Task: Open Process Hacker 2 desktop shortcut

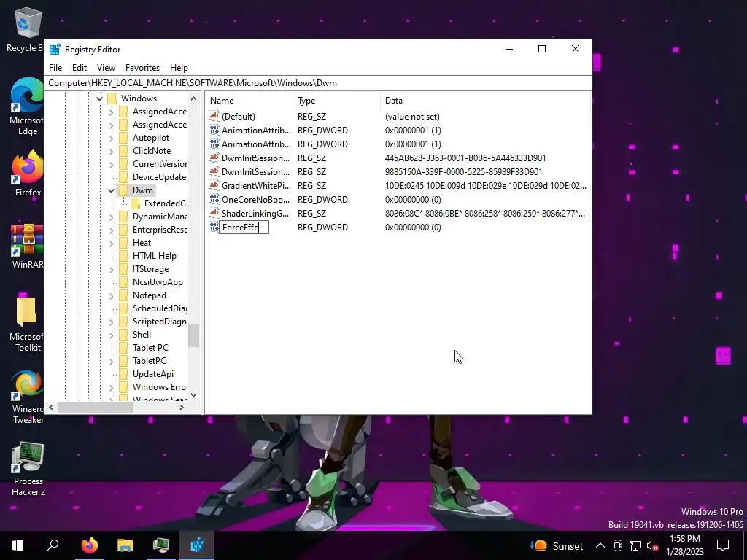Action: click(x=28, y=470)
